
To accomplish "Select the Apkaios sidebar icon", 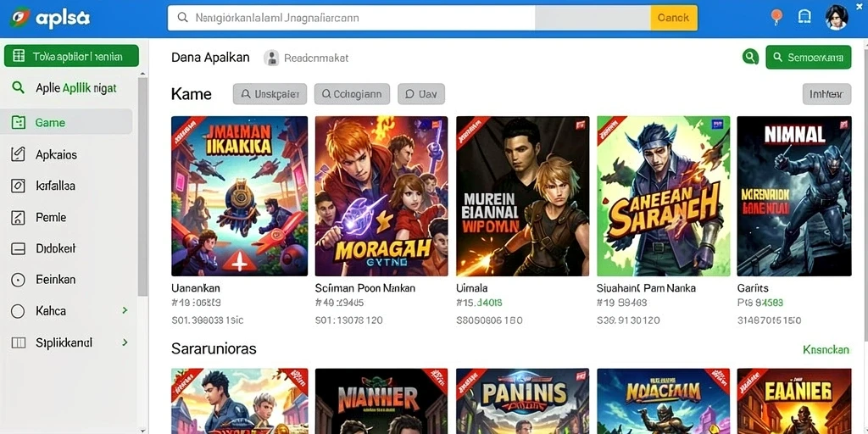I will pyautogui.click(x=19, y=154).
